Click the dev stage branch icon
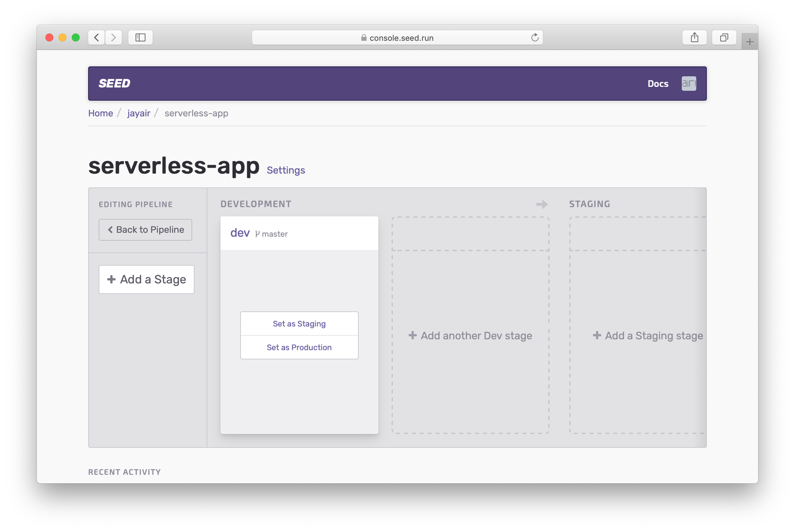The image size is (795, 532). point(257,233)
